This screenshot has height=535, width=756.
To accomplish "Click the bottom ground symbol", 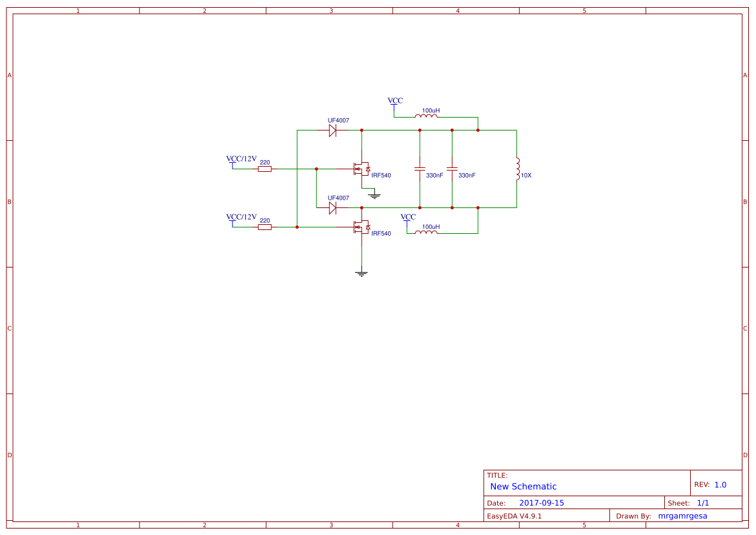I will coord(361,272).
